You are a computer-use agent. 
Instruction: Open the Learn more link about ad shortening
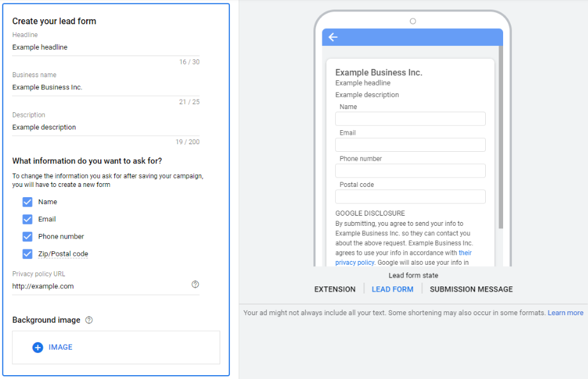coord(565,312)
